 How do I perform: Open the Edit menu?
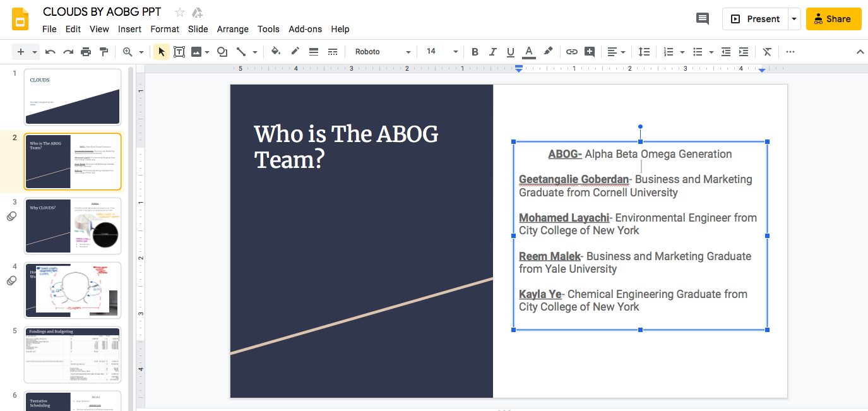point(73,29)
